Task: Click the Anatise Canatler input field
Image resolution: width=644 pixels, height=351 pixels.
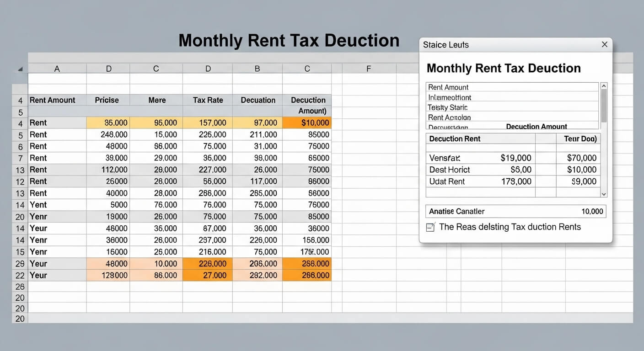Action: (516, 211)
